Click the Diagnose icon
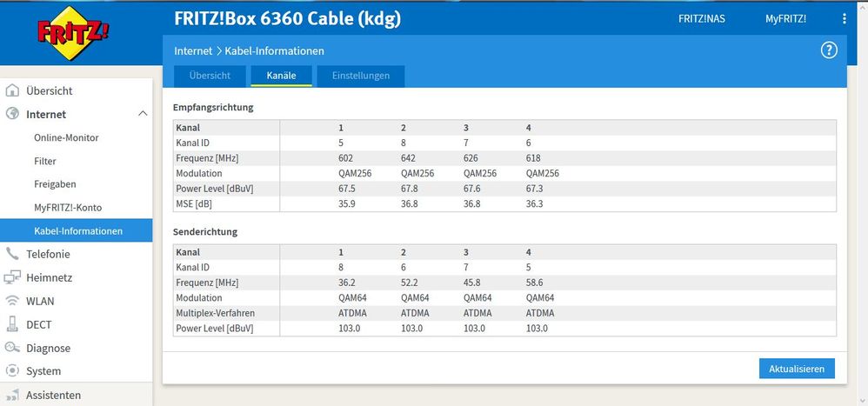 [12, 348]
